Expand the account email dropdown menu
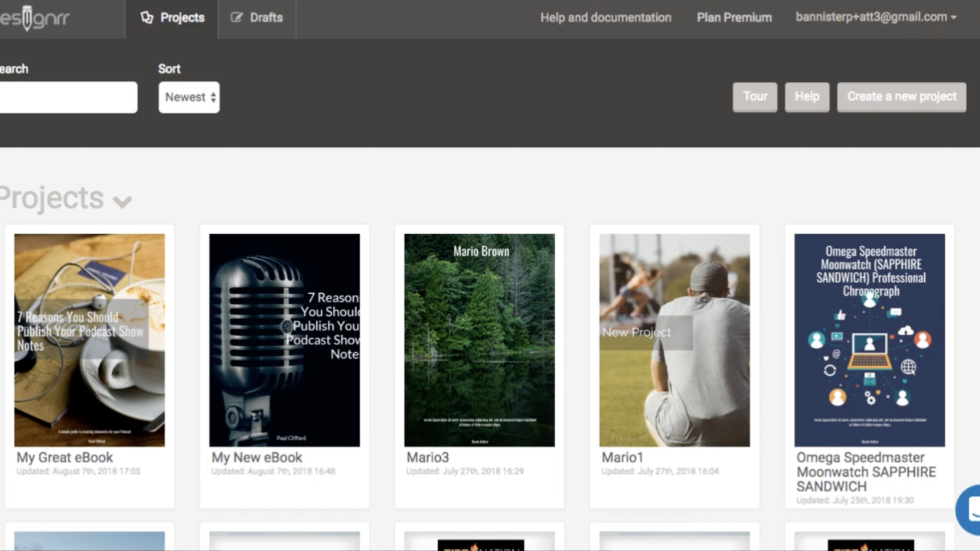This screenshot has height=551, width=980. click(x=876, y=17)
